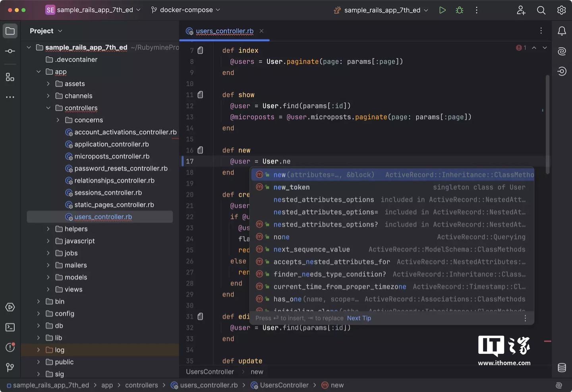Open Notifications bell panel

coord(562,31)
